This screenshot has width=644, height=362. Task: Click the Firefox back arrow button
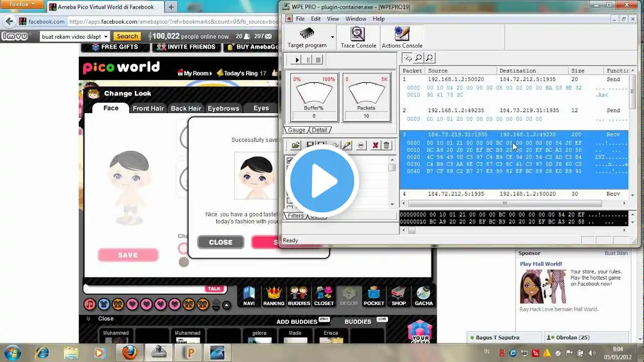click(9, 22)
